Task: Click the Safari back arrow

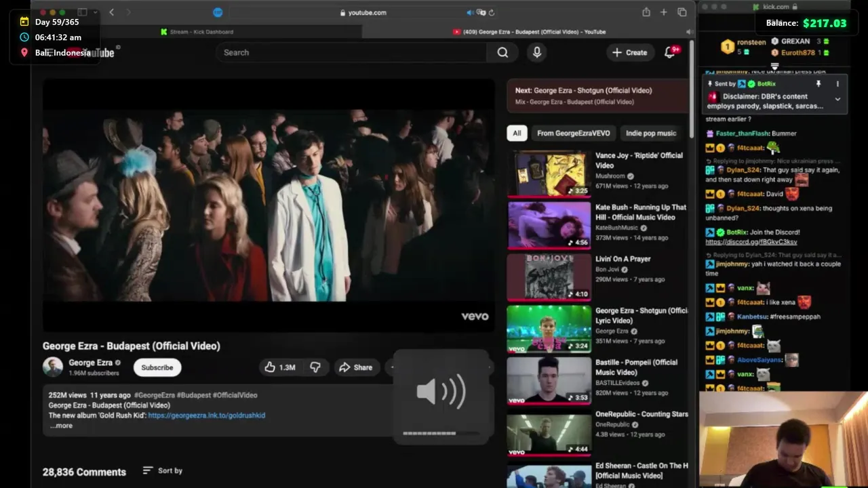Action: point(111,12)
